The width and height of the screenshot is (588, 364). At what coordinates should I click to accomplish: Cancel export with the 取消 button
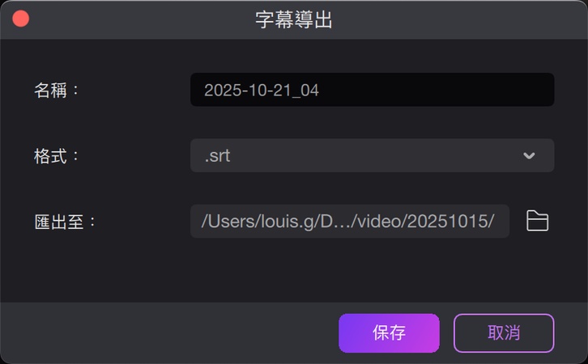point(504,333)
